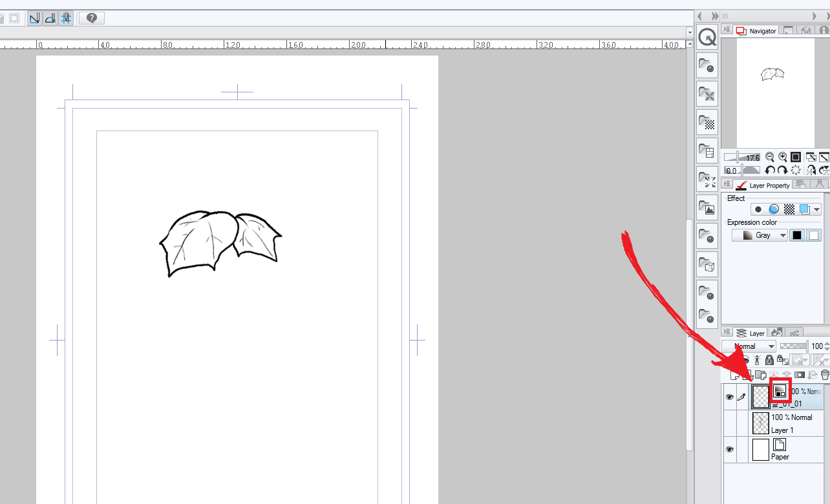Viewport: 830px width, 504px height.
Task: Click the "Layer 1" name text
Action: pyautogui.click(x=782, y=430)
